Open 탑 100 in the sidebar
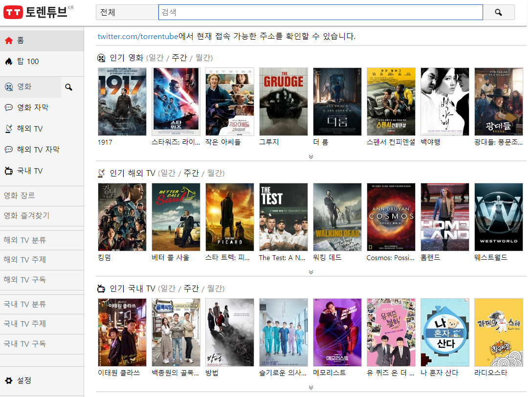532x397 pixels. [42, 62]
